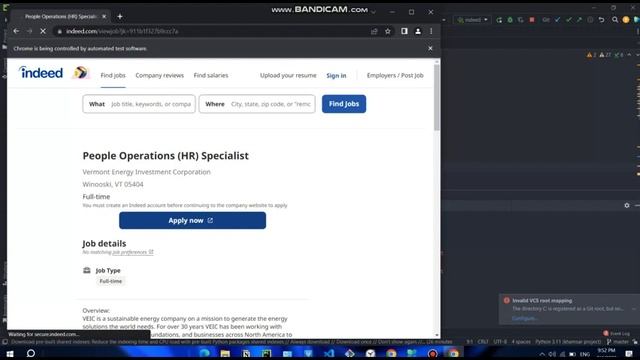Click the Chrome forward arrow

(29, 31)
